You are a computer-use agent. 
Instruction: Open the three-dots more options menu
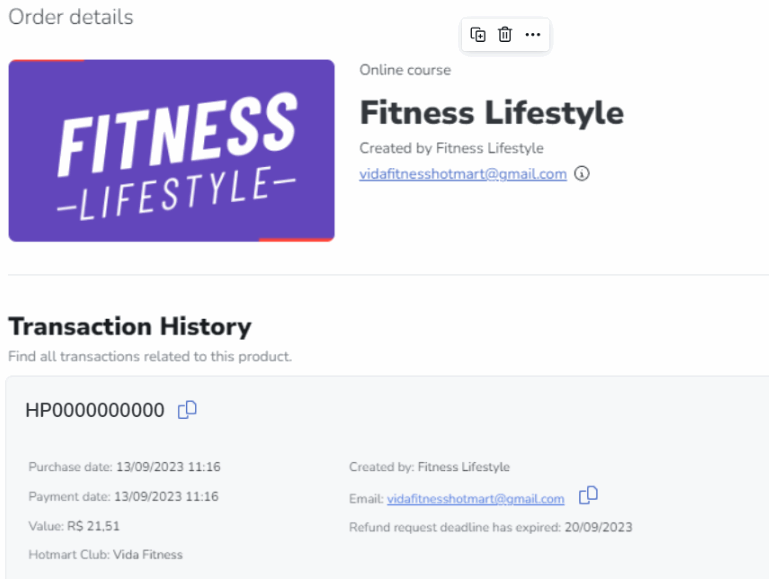[x=533, y=35]
